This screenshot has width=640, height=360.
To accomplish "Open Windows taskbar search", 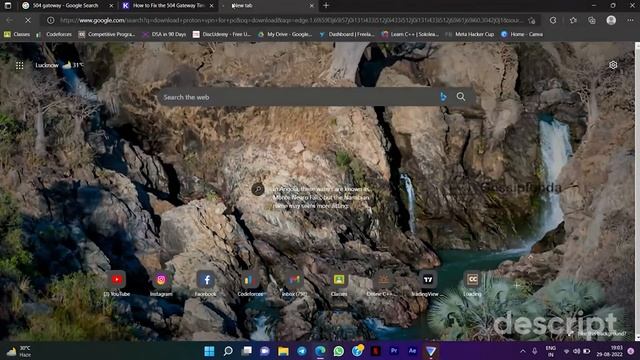I will coord(228,351).
